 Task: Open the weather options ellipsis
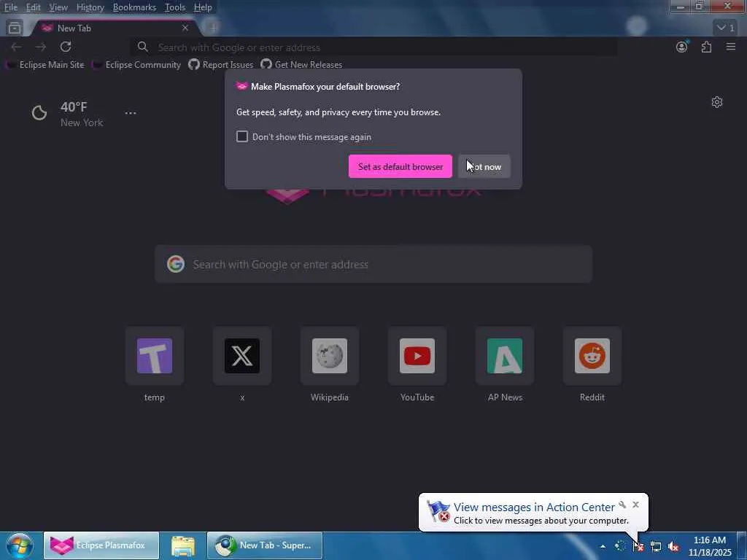[x=131, y=113]
